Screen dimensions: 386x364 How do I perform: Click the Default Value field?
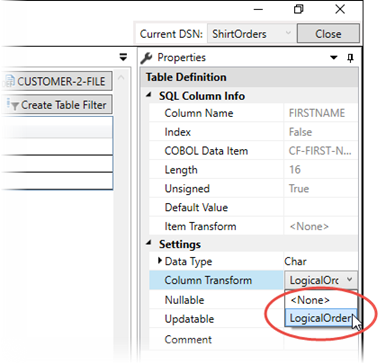point(320,207)
